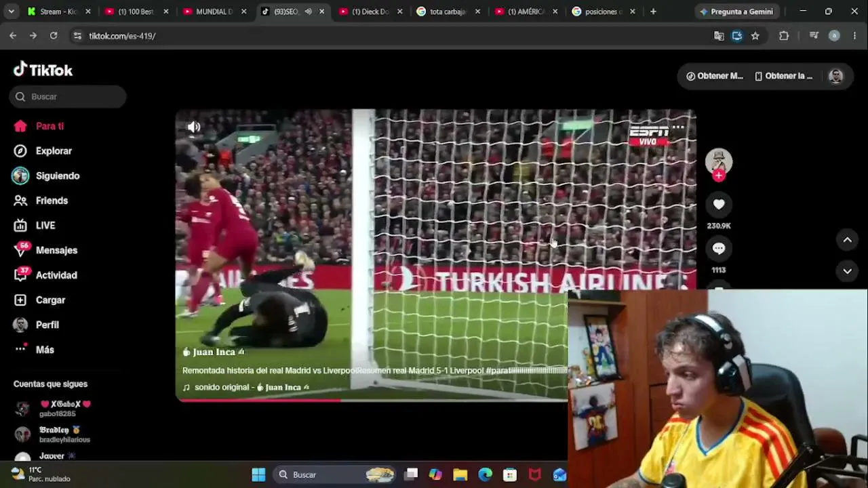Click the translate page icon
The image size is (868, 488).
719,36
